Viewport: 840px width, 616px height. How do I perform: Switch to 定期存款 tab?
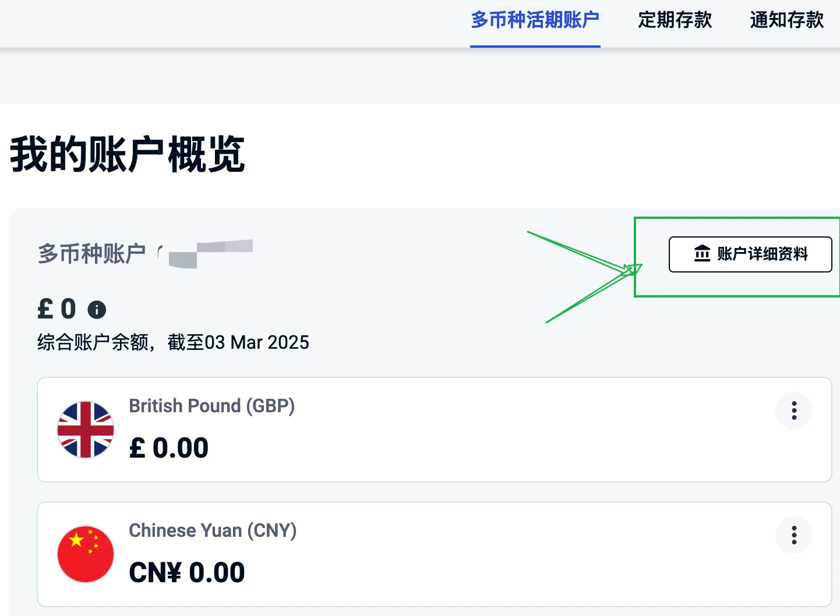(675, 20)
